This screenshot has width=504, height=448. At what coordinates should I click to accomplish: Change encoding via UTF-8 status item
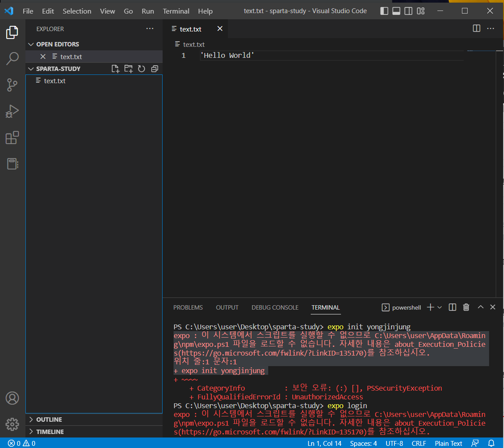(394, 443)
